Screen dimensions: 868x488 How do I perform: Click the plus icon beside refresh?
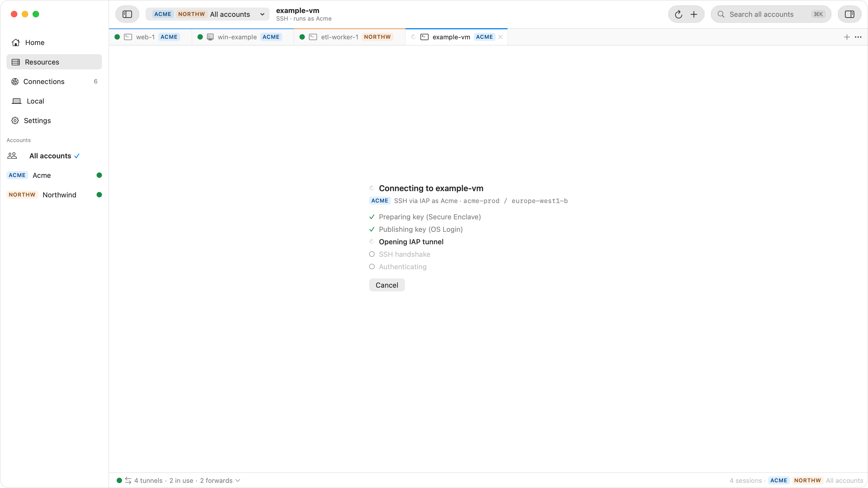click(694, 14)
